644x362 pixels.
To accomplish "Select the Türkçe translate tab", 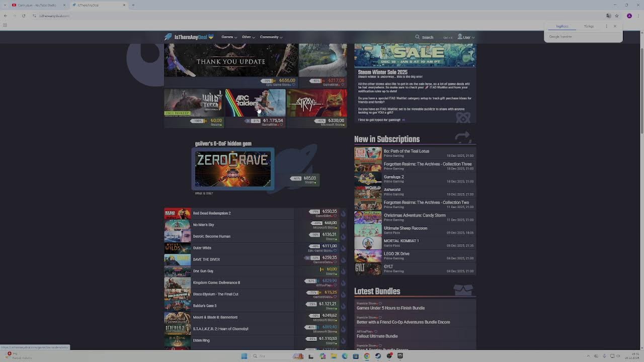I will click(x=589, y=26).
